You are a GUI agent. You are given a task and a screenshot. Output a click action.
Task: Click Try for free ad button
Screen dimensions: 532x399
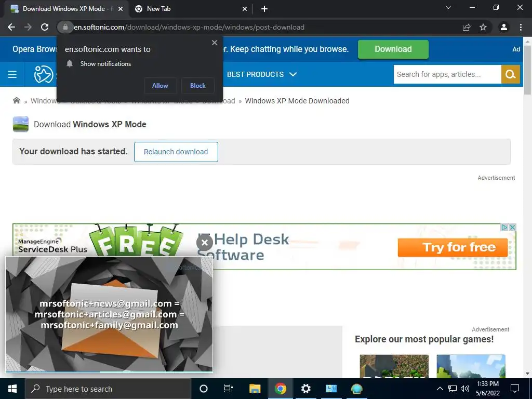click(453, 247)
